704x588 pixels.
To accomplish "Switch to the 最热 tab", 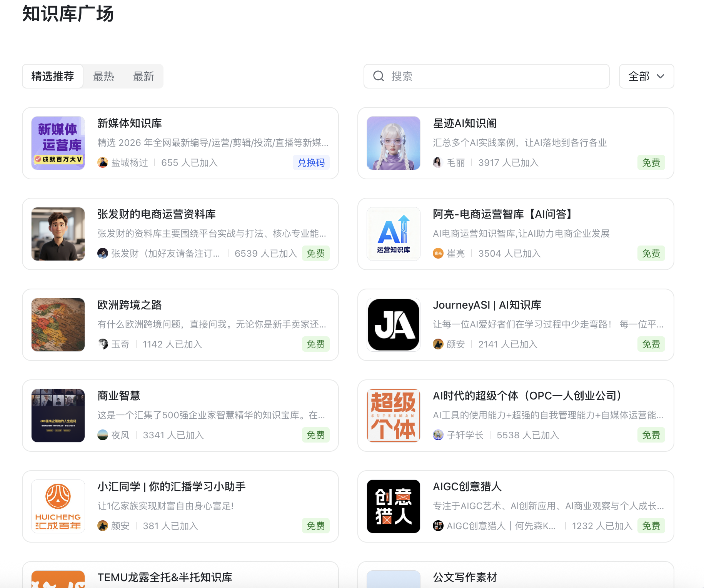I will [103, 76].
